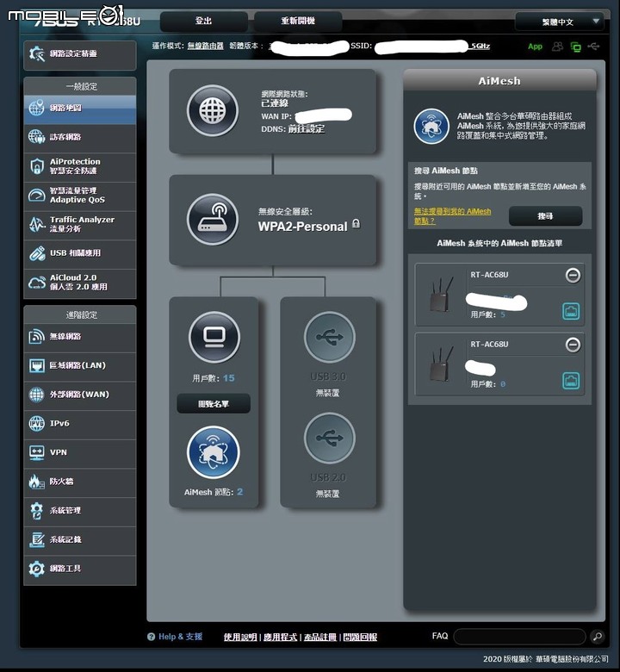Screen dimensions: 620x672
Task: Click first RT-AC68U node ethernet connection icon
Action: click(x=571, y=311)
